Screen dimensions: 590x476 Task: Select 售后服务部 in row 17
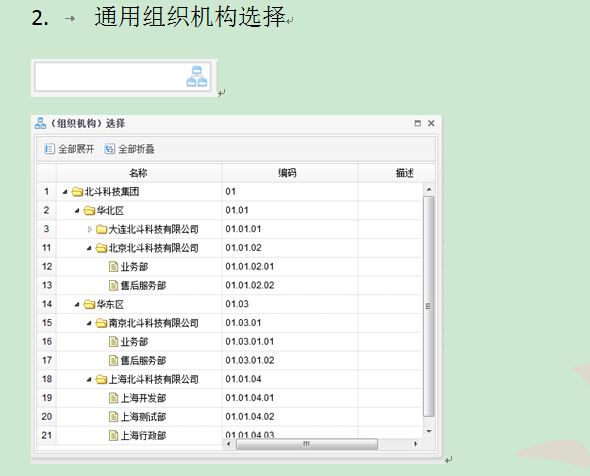point(143,360)
